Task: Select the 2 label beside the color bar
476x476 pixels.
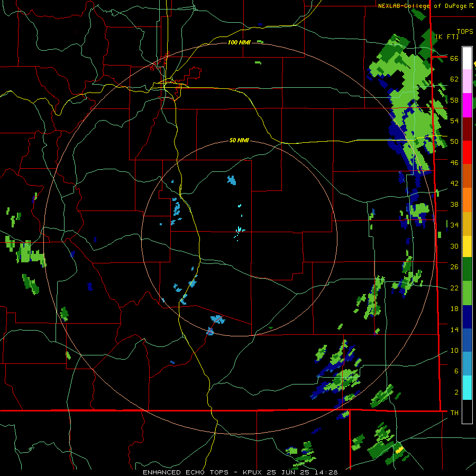Action: click(x=456, y=392)
